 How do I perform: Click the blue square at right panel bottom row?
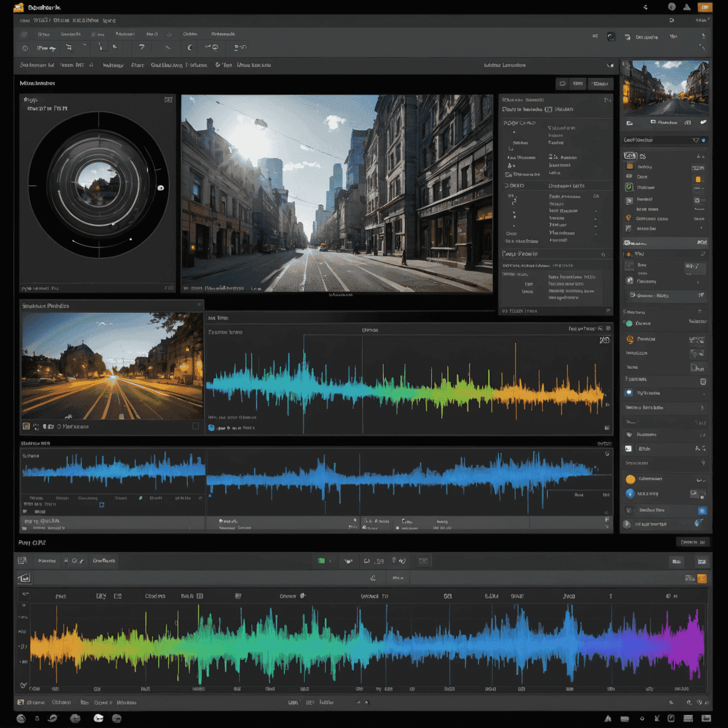[702, 510]
